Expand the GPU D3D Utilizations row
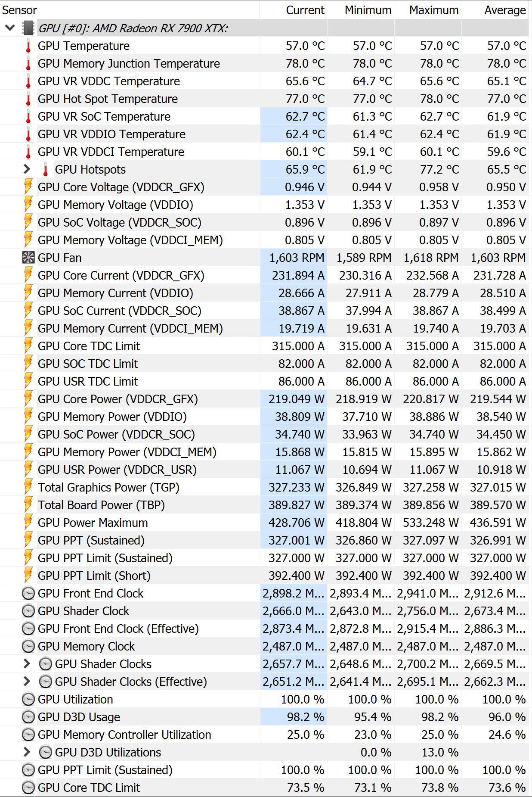Viewport: 532px width, 797px height. [27, 752]
